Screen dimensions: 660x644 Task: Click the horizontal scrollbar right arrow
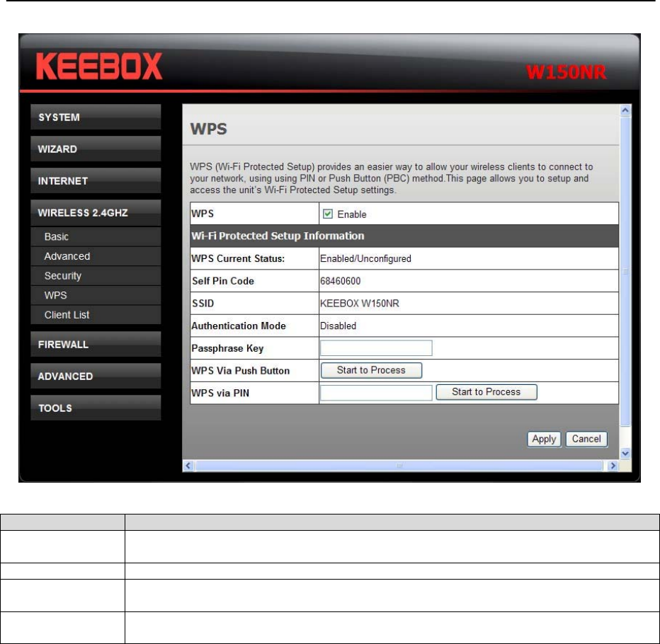(x=613, y=466)
